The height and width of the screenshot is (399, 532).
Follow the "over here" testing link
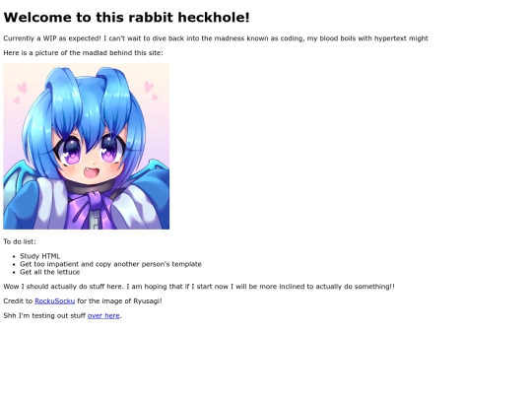click(103, 315)
